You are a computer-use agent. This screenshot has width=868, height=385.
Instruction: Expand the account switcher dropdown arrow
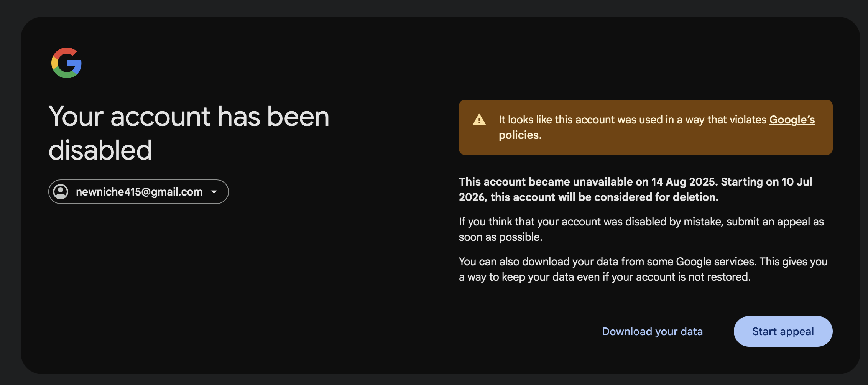pyautogui.click(x=214, y=192)
